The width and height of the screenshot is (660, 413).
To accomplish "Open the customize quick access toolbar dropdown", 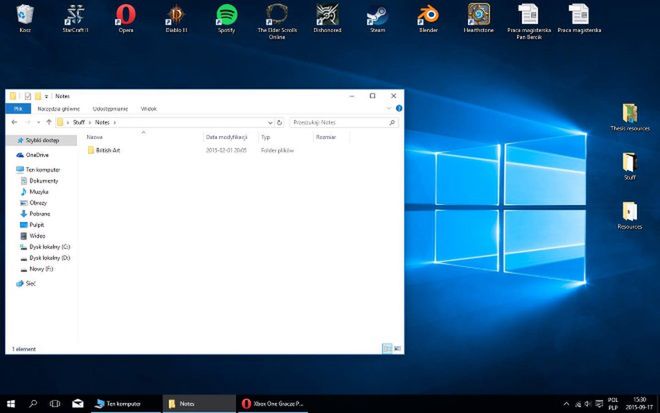I will click(x=46, y=96).
